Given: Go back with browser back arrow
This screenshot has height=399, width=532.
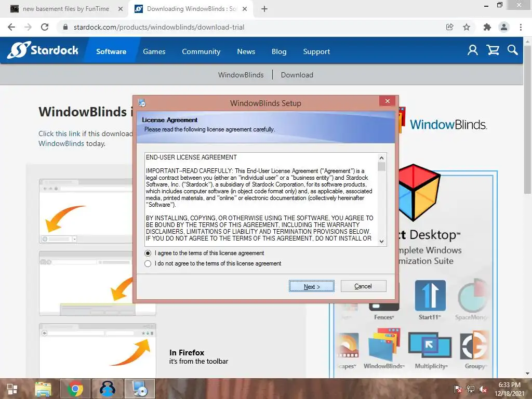Looking at the screenshot, I should tap(11, 27).
